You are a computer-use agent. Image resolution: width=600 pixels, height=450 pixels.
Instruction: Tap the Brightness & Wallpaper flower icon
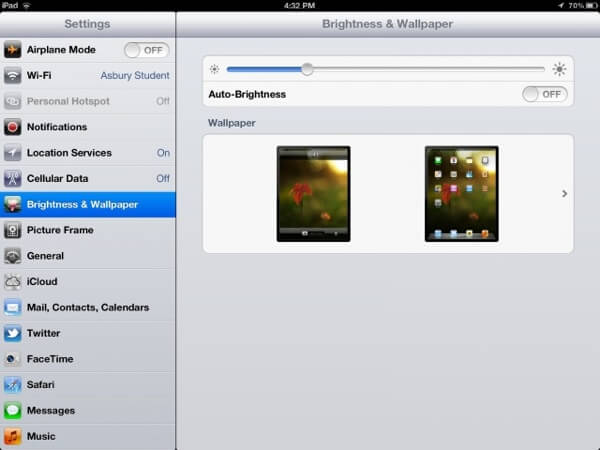coord(13,204)
